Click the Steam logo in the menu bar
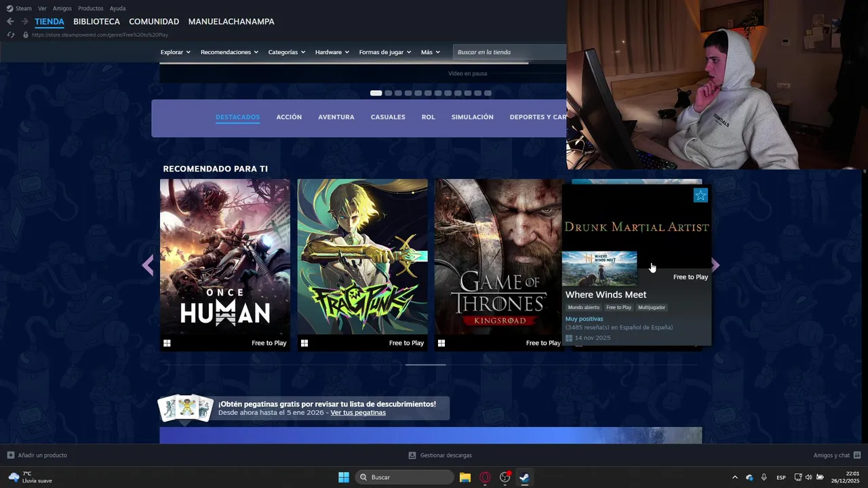The image size is (868, 488). coord(9,8)
